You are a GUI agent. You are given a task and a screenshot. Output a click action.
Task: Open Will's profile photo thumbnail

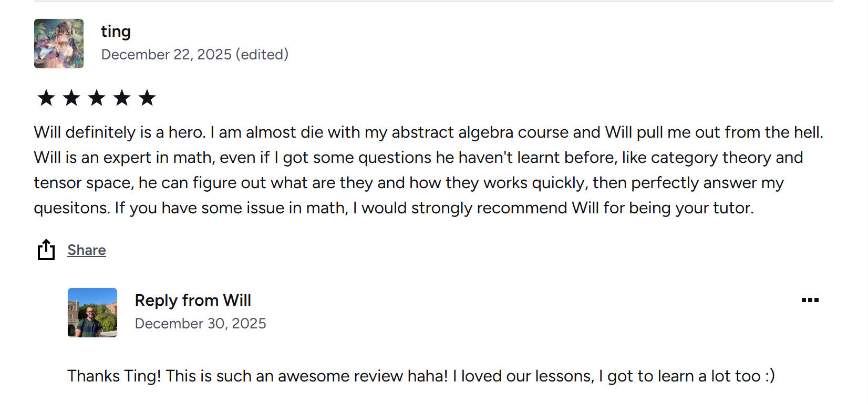(x=92, y=313)
